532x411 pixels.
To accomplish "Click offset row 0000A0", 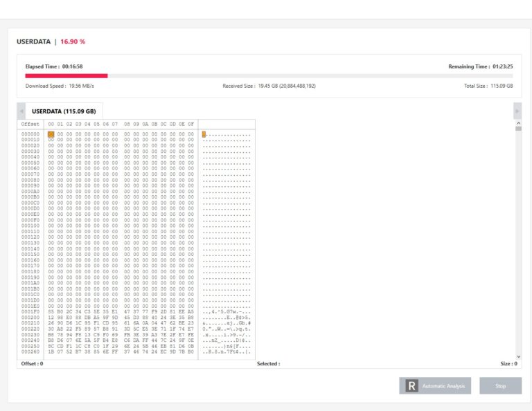I will pos(30,192).
